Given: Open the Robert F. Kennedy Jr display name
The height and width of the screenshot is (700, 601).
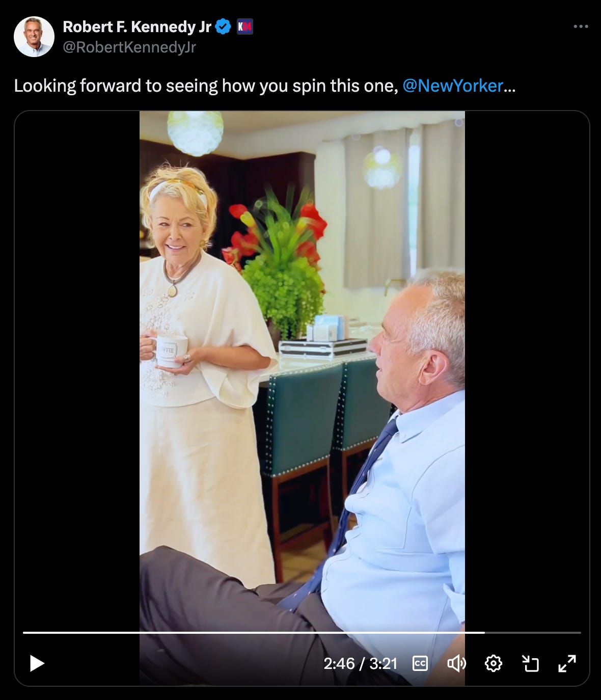Looking at the screenshot, I should [137, 26].
